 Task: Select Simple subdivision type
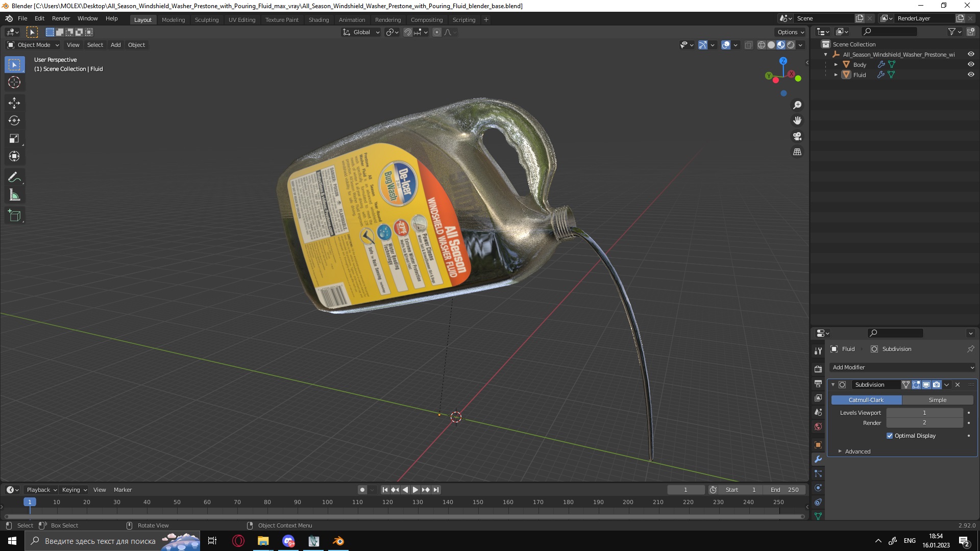[x=938, y=400]
